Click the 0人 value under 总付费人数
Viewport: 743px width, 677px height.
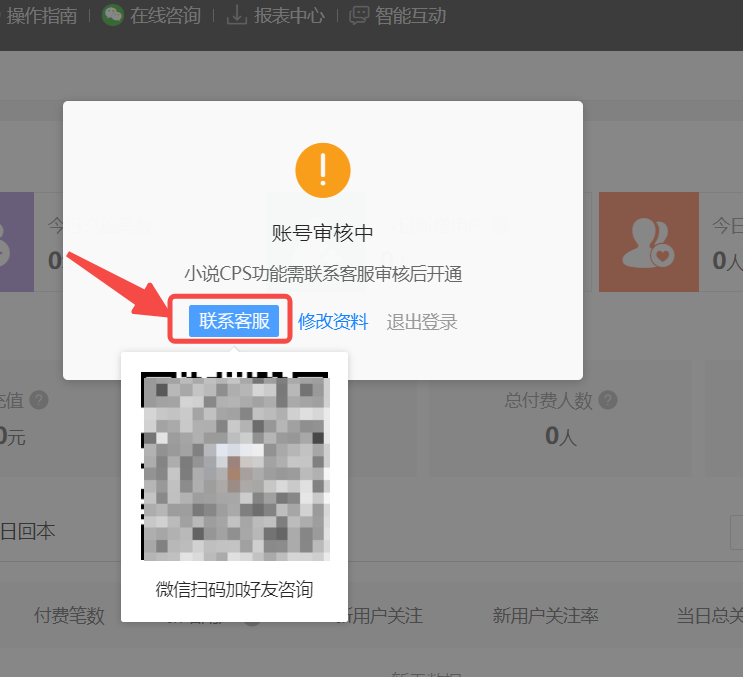click(x=561, y=436)
